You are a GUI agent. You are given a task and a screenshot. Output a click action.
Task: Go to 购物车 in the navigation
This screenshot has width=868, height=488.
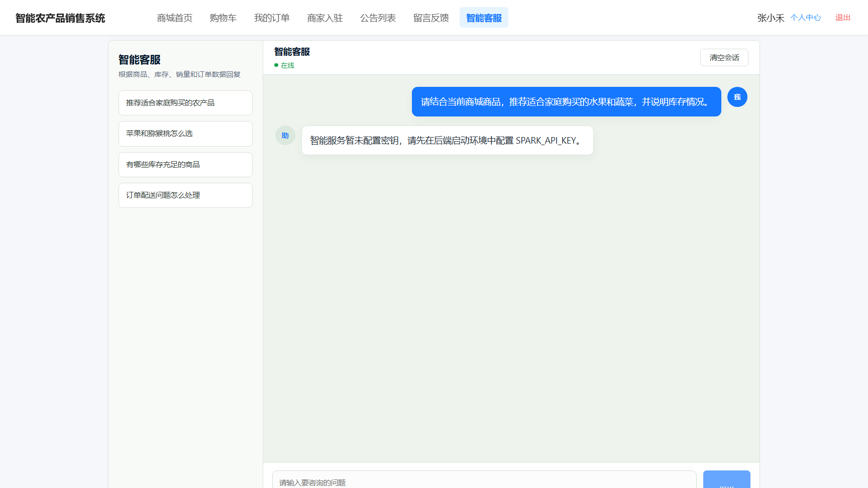223,18
